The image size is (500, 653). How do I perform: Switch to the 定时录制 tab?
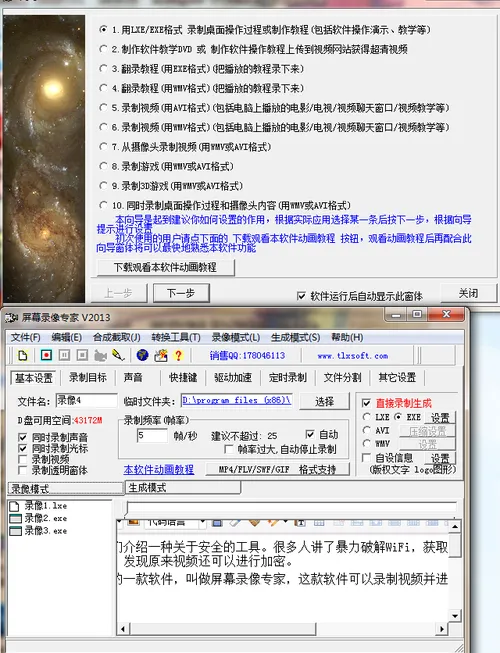tap(288, 377)
